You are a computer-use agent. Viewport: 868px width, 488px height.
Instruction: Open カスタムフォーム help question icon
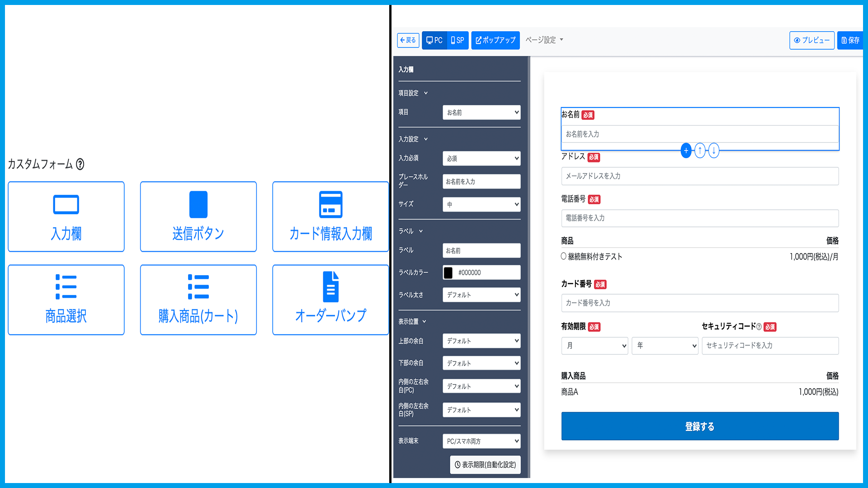[x=80, y=164]
